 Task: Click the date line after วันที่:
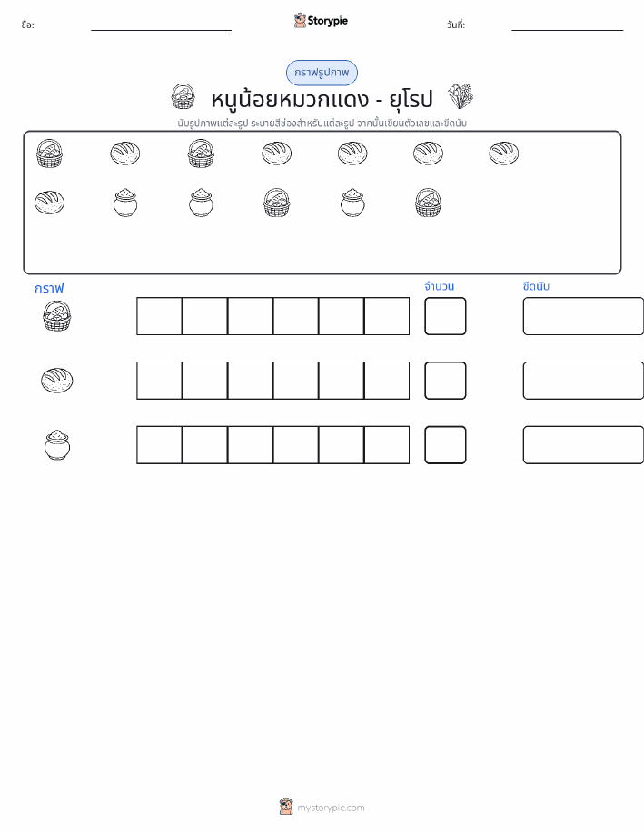(x=567, y=30)
